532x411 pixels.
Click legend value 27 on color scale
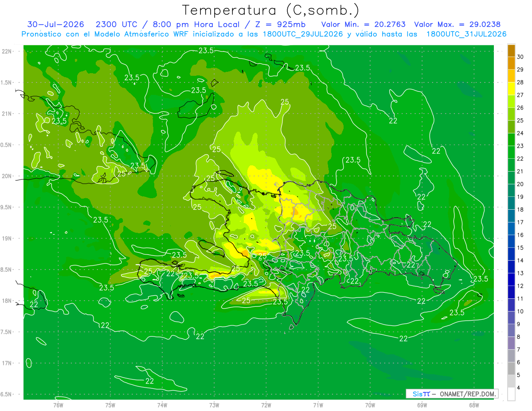coord(520,95)
